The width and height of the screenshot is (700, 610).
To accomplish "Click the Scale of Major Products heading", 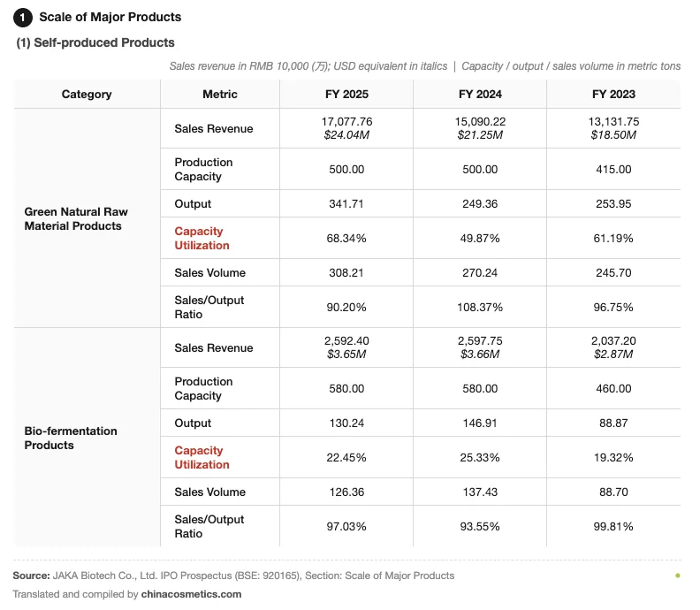I will (x=110, y=18).
